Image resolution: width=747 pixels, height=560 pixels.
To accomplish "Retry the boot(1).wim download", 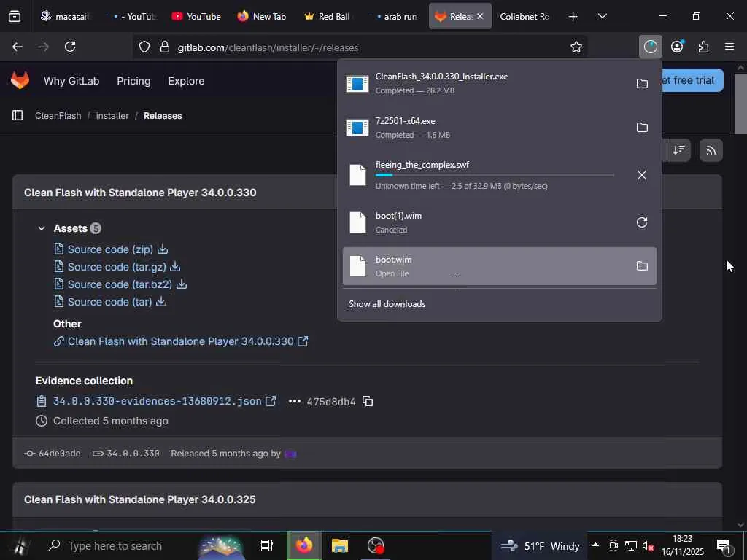I will (642, 222).
